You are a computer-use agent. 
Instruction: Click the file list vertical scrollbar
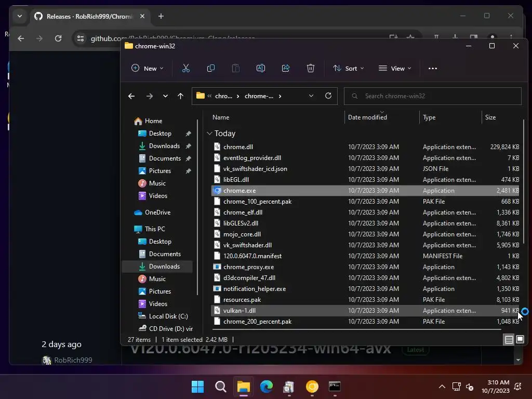(524, 181)
